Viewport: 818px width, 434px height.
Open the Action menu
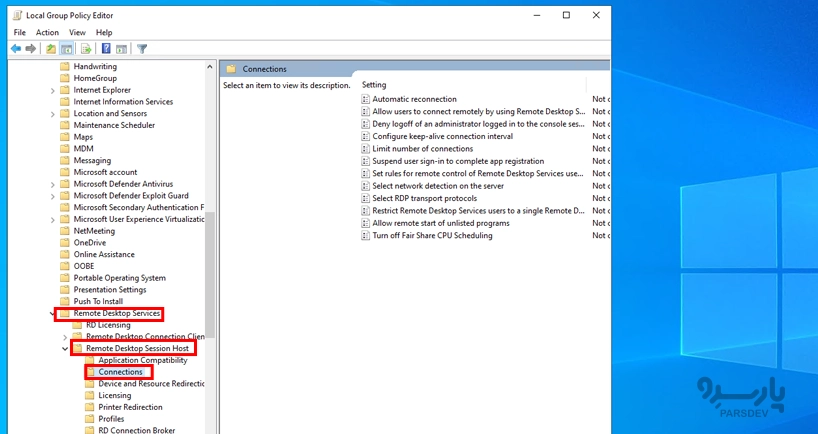(47, 32)
